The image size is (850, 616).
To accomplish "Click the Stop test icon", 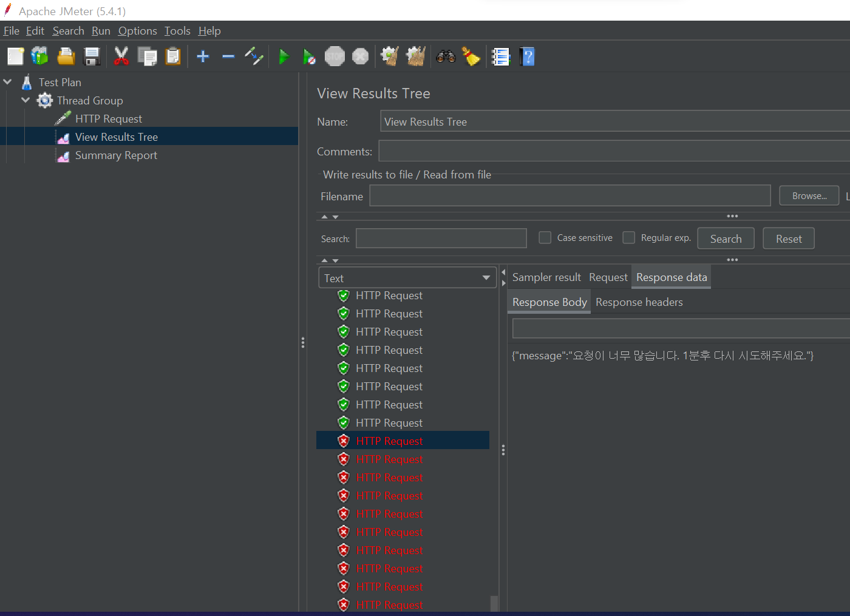I will coord(335,56).
